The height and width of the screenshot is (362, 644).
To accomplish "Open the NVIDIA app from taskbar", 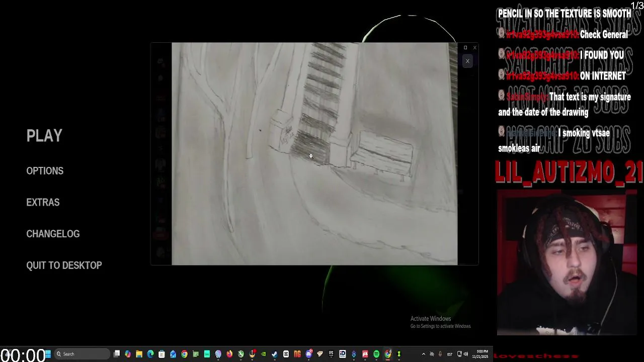I will coord(263,354).
